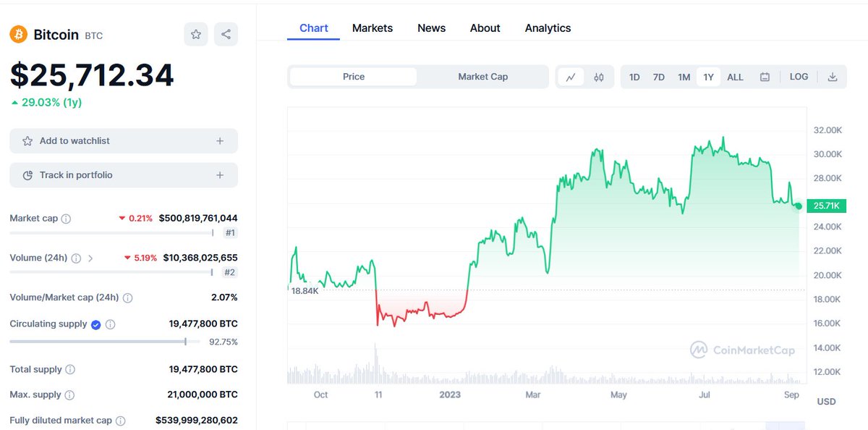This screenshot has height=430, width=868.
Task: Click the $25,712.34 price text
Action: pyautogui.click(x=92, y=75)
